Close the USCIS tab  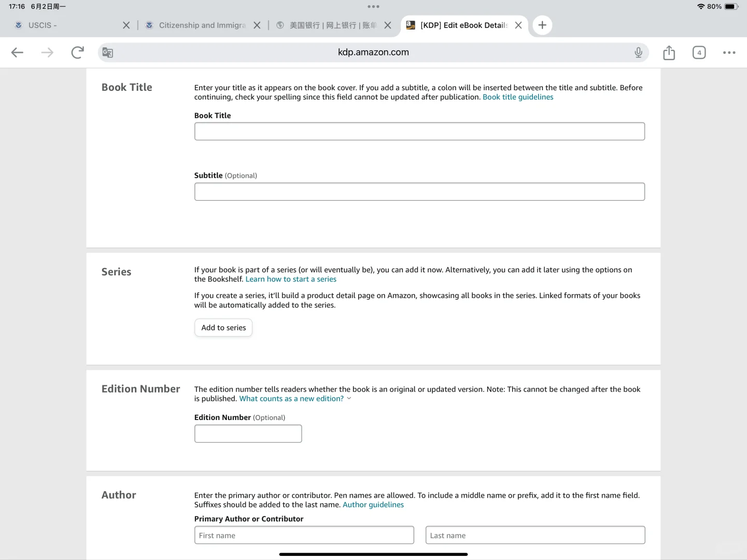coord(126,25)
